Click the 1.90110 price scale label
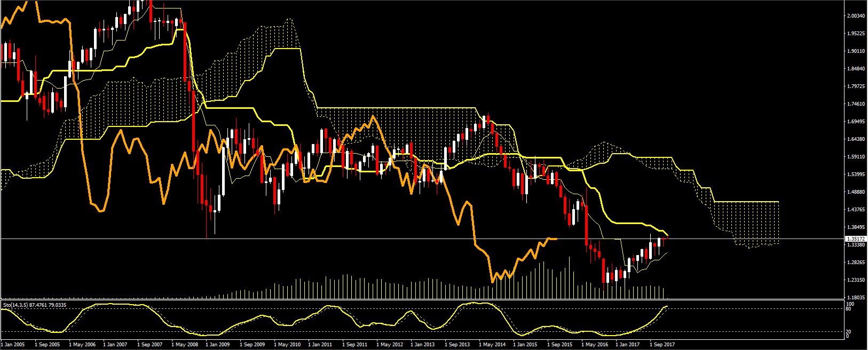This screenshot has width=868, height=350. point(855,51)
